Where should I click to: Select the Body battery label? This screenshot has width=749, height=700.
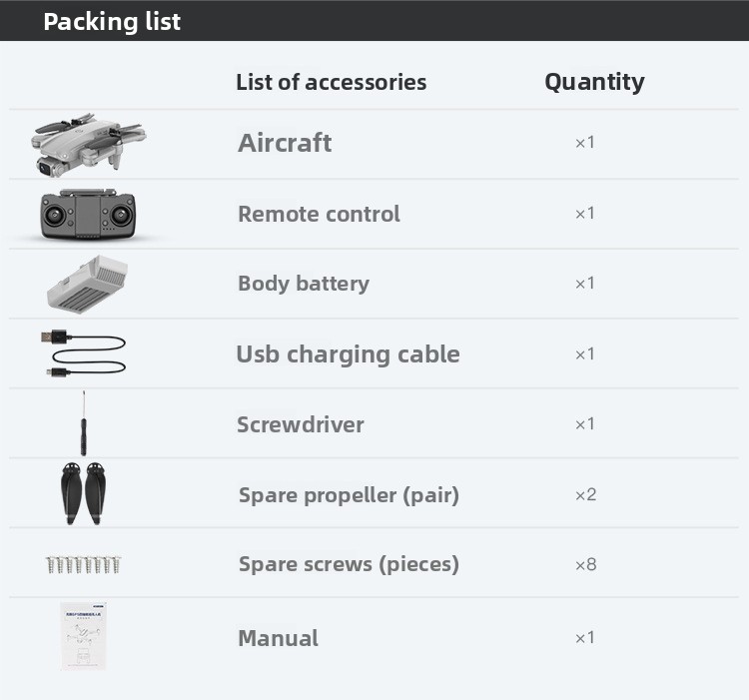pos(304,284)
